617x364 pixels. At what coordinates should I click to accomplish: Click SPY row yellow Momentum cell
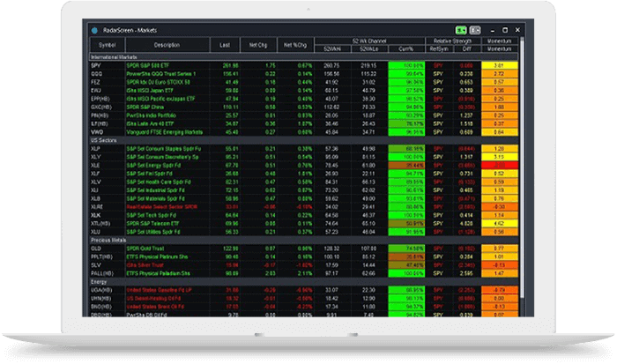[500, 65]
